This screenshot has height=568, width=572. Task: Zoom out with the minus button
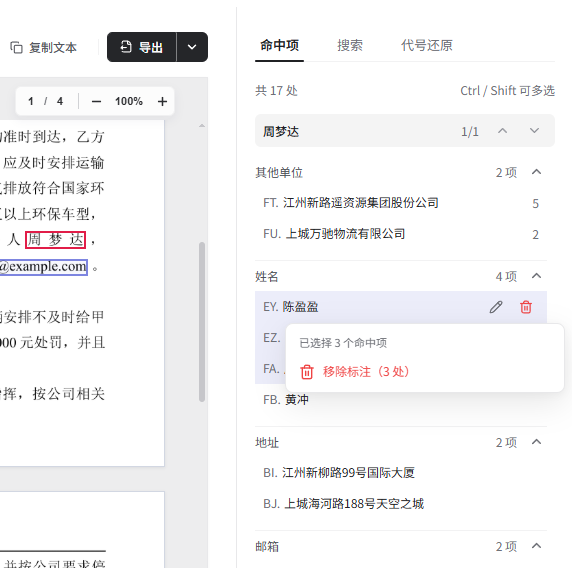(96, 101)
